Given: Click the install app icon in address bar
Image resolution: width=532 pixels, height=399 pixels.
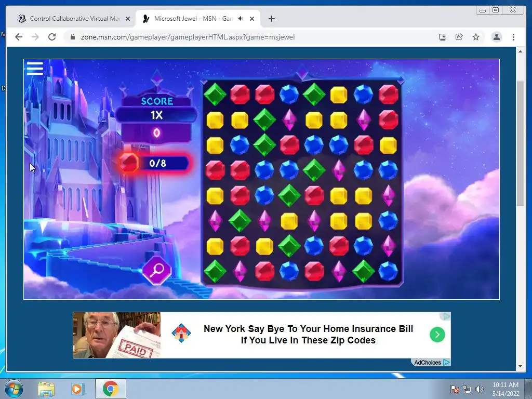Looking at the screenshot, I should tap(443, 37).
